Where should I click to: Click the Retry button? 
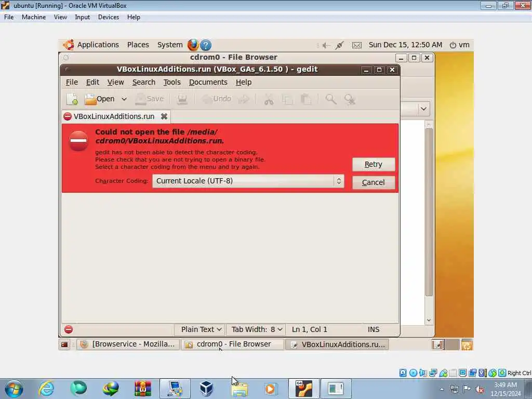(x=373, y=164)
